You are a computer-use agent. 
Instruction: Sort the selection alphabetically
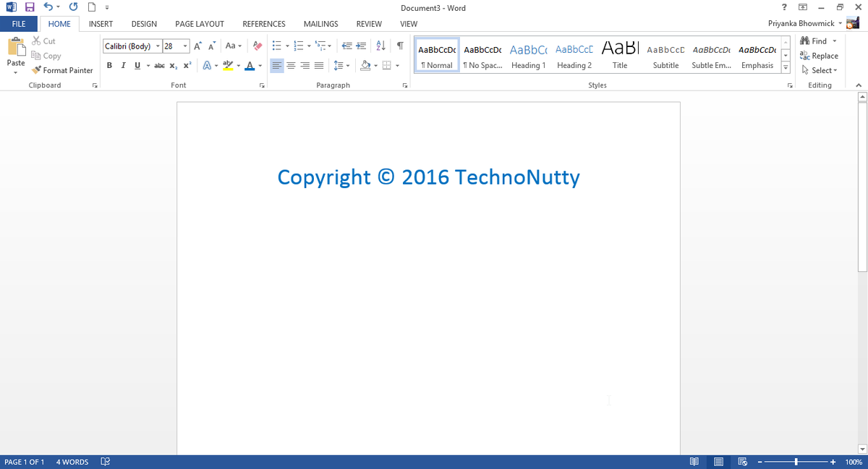pyautogui.click(x=382, y=46)
